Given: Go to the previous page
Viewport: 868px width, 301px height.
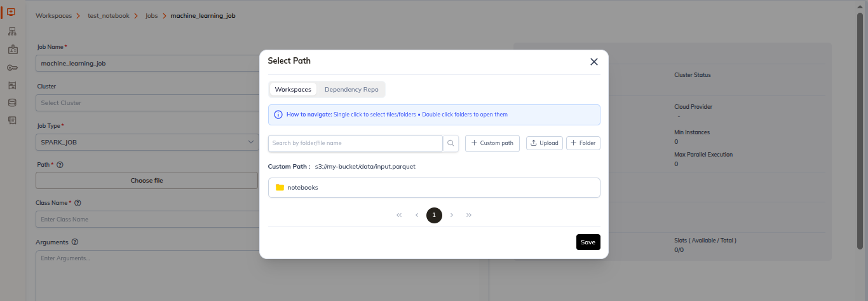Looking at the screenshot, I should [417, 215].
